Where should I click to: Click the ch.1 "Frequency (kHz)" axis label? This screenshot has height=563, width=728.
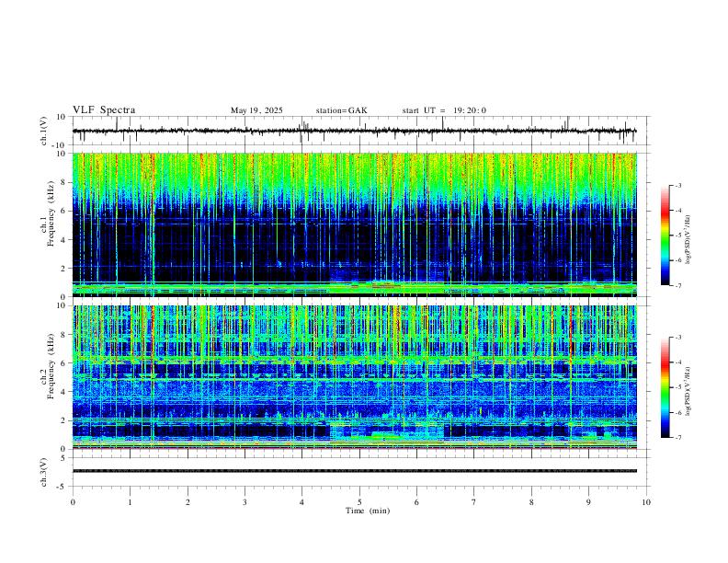pos(51,214)
